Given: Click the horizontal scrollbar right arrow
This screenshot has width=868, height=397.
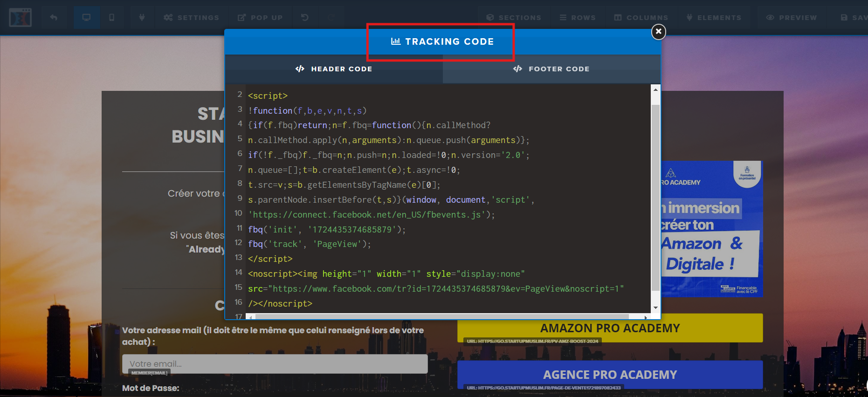Looking at the screenshot, I should point(646,317).
